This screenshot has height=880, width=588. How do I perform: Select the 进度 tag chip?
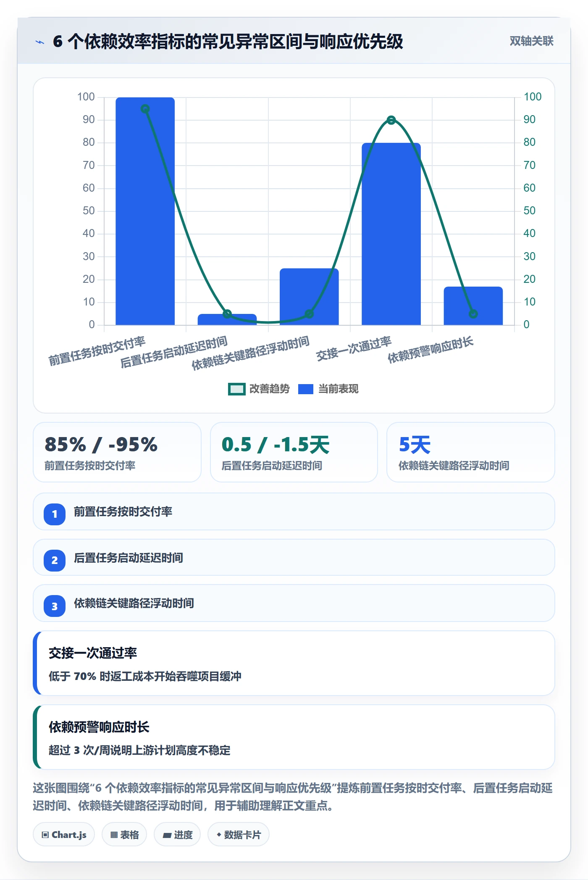[177, 835]
